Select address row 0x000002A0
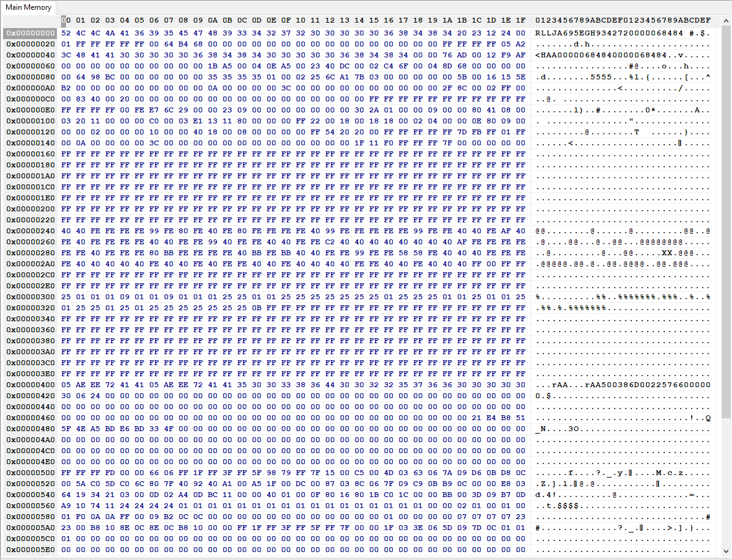 (31, 264)
